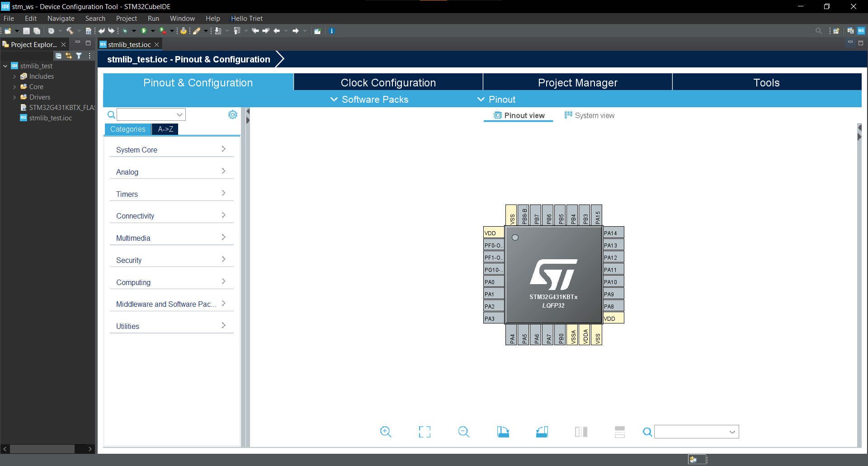Click the Run External Tools icon

(163, 31)
